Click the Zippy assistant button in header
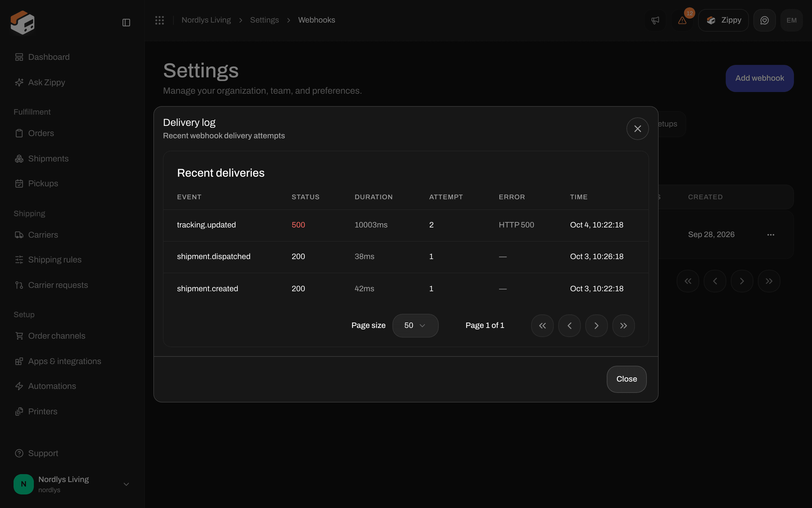This screenshot has width=812, height=508. click(723, 20)
